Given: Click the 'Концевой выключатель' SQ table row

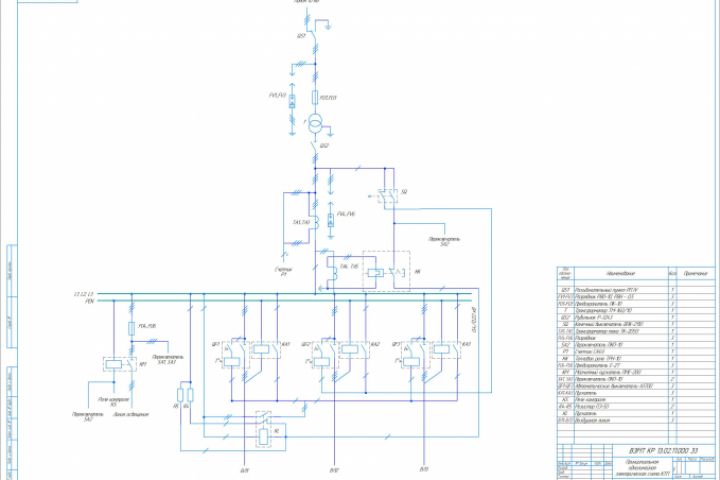Looking at the screenshot, I should click(636, 324).
